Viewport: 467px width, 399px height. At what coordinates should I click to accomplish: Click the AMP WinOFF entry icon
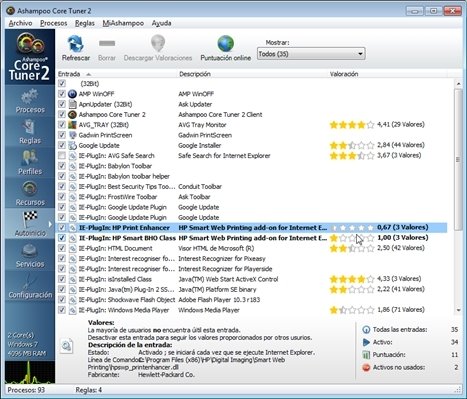[x=72, y=94]
